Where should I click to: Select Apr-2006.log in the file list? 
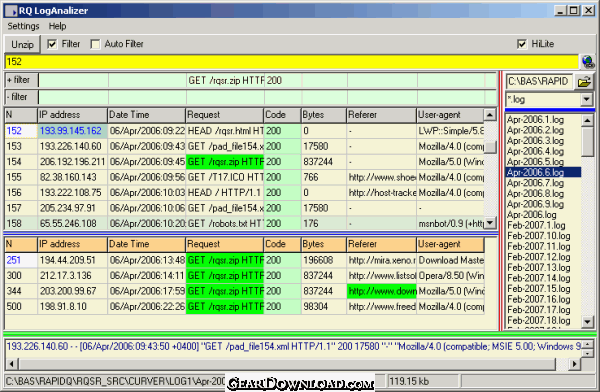[x=532, y=215]
